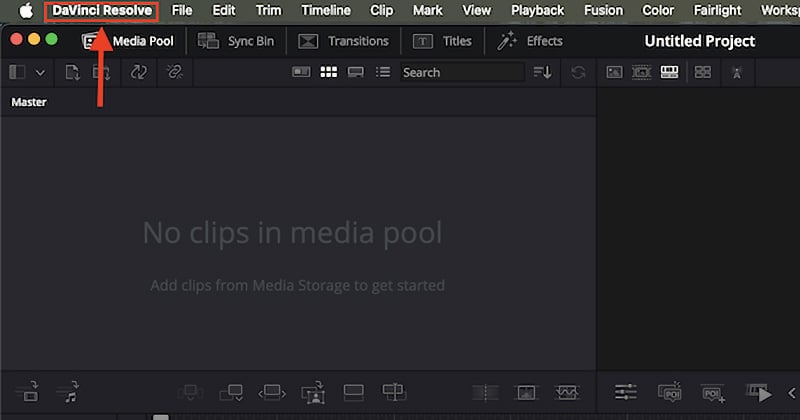Open the Color menu
This screenshot has width=800, height=420.
click(658, 11)
